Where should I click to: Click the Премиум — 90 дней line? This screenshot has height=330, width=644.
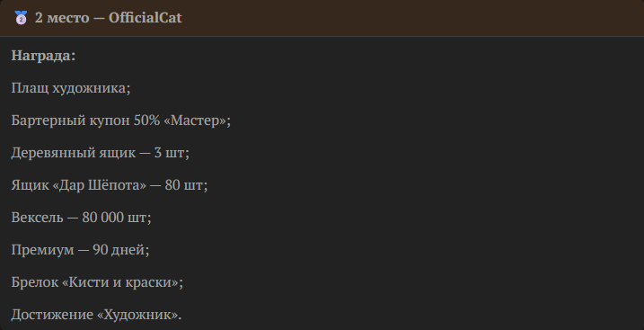click(81, 250)
